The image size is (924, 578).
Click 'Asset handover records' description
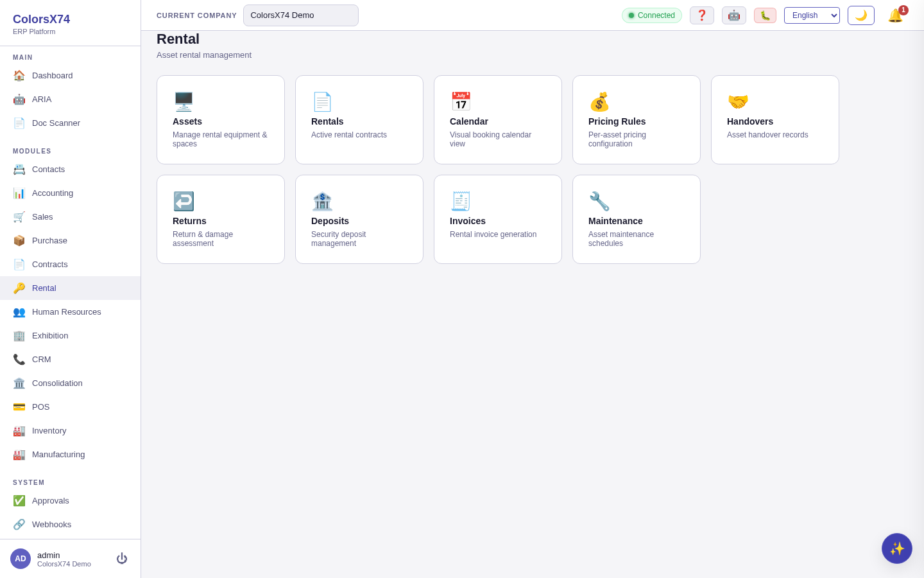point(767,135)
